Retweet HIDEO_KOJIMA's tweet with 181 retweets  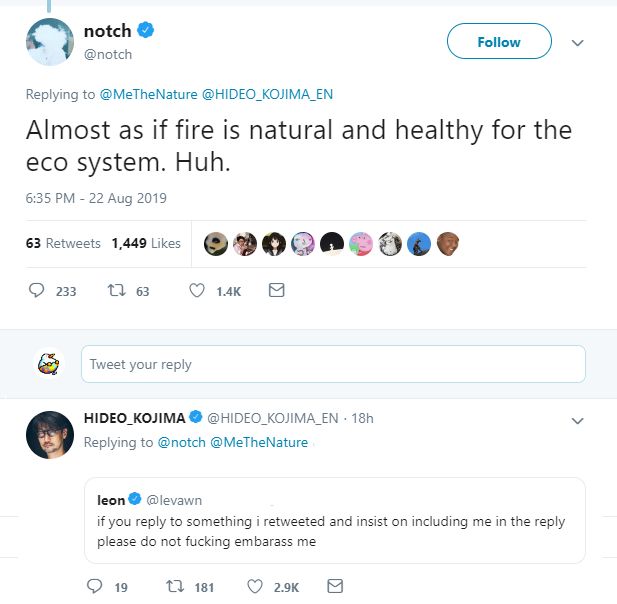175,586
